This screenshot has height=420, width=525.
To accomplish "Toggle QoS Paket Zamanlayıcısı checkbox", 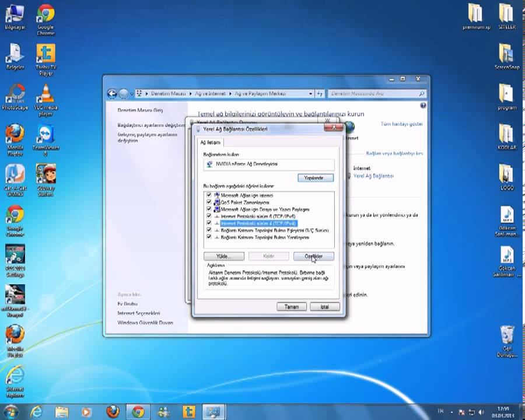I will 209,202.
